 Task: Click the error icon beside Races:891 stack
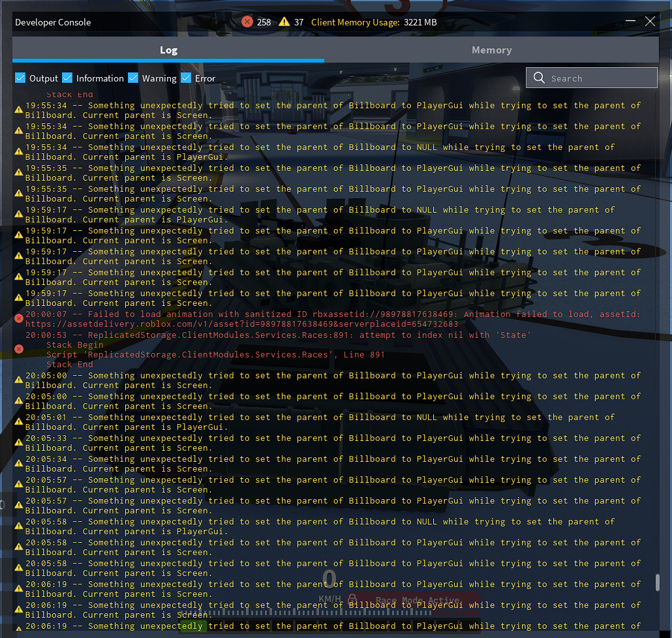(x=19, y=349)
